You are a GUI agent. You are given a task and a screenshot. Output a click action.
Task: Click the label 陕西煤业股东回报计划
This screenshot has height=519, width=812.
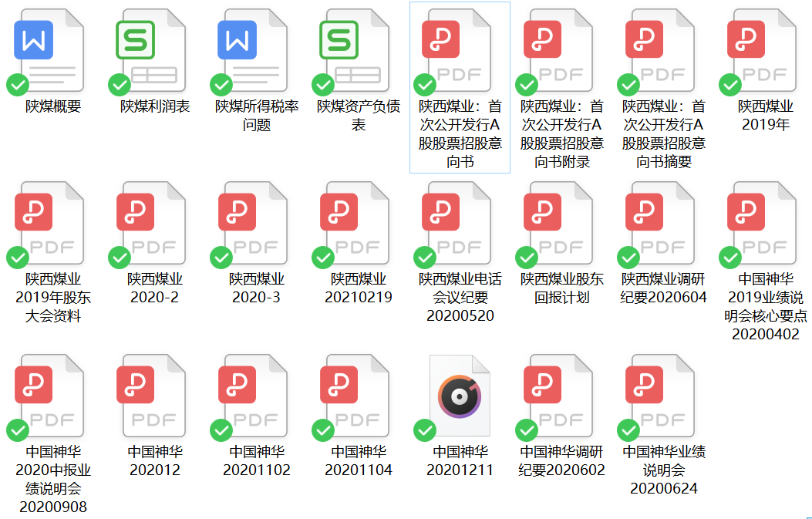pos(562,288)
